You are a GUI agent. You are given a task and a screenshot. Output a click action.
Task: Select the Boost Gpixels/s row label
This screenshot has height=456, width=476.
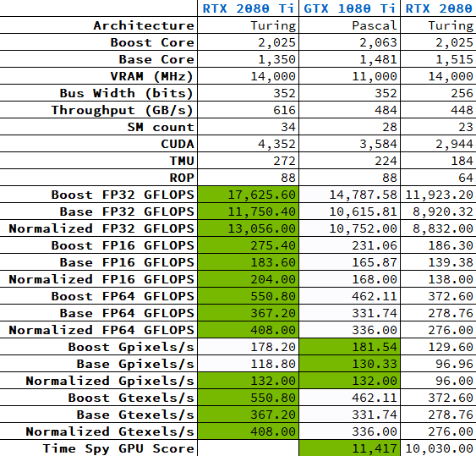point(131,347)
